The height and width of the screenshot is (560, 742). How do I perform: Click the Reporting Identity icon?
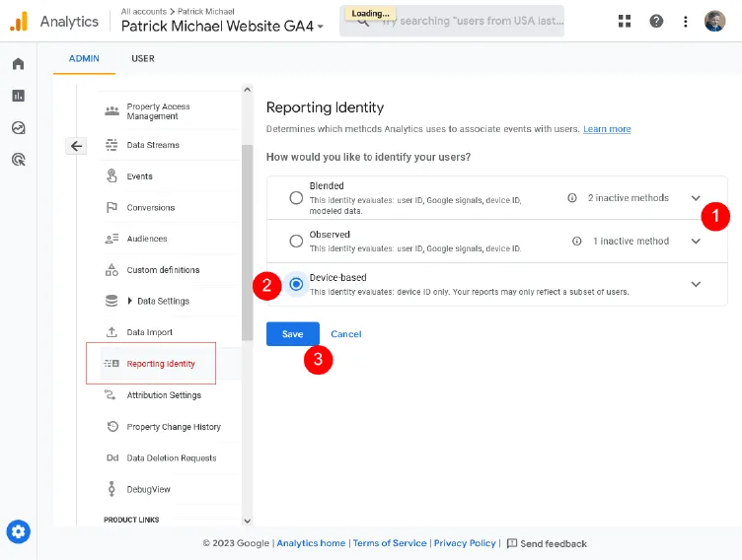[111, 363]
